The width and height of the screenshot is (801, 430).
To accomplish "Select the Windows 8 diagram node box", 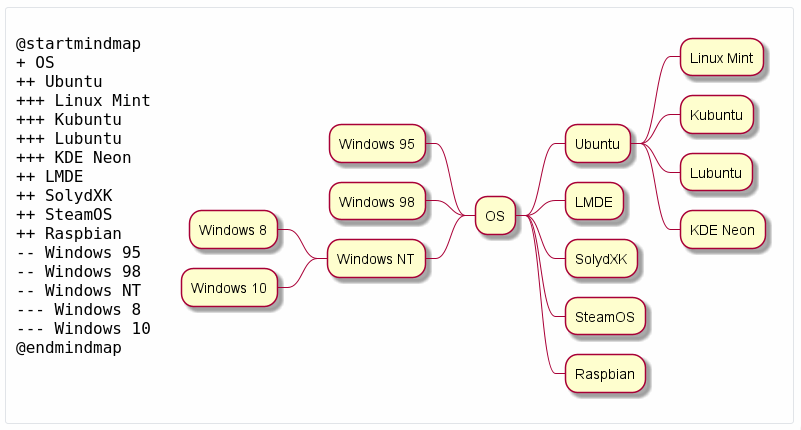I will 232,230.
